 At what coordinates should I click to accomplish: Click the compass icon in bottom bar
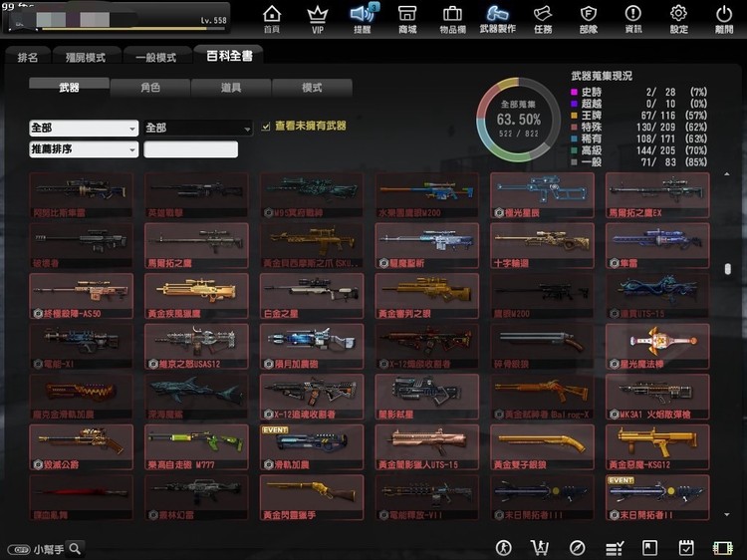click(577, 548)
